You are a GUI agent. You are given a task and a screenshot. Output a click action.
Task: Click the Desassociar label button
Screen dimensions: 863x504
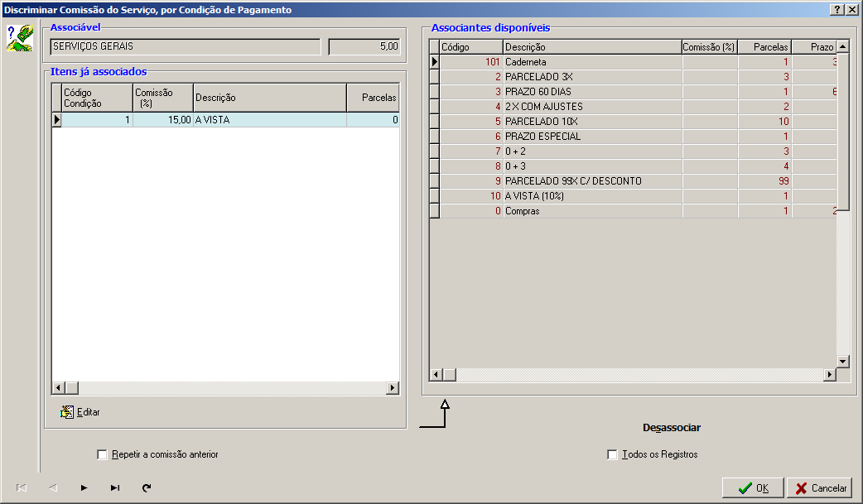tap(672, 428)
